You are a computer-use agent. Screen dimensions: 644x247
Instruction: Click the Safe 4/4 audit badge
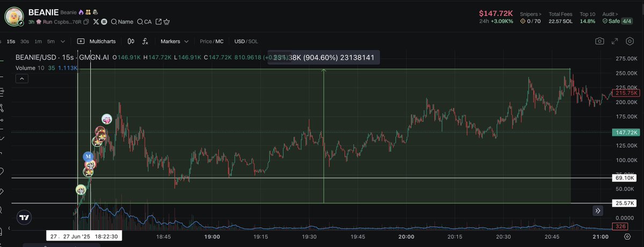619,21
